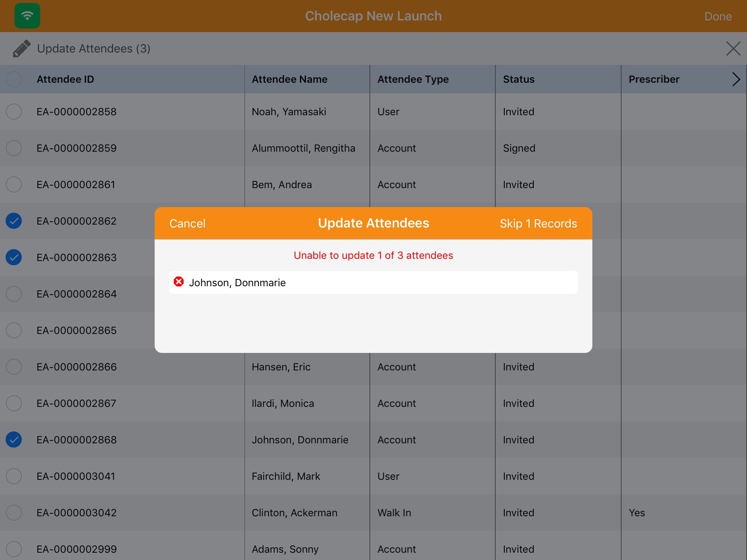Click the red error icon beside Johnson, Donnmarie
747x560 pixels.
[179, 282]
